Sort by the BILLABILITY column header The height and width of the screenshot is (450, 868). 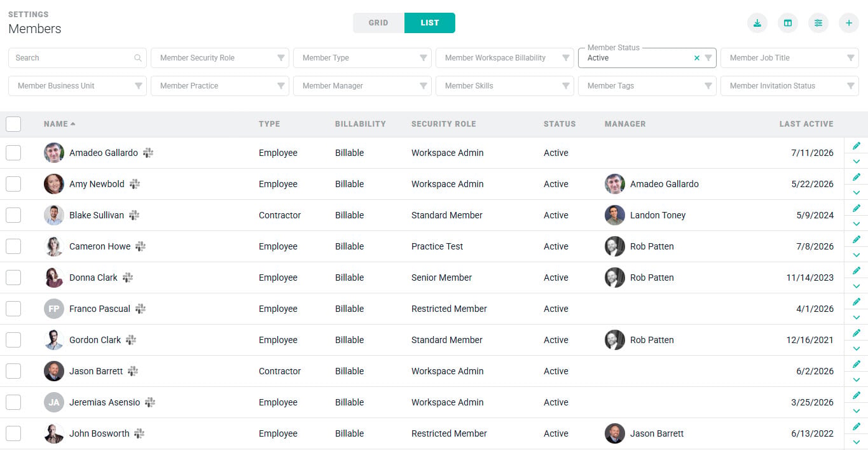[361, 124]
